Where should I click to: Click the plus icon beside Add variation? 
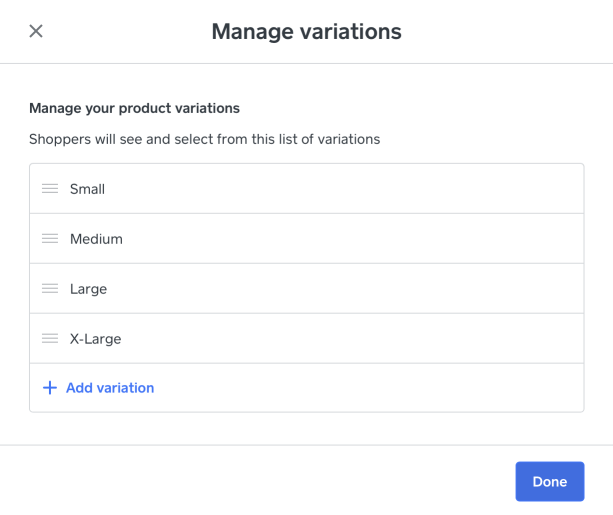(x=50, y=388)
